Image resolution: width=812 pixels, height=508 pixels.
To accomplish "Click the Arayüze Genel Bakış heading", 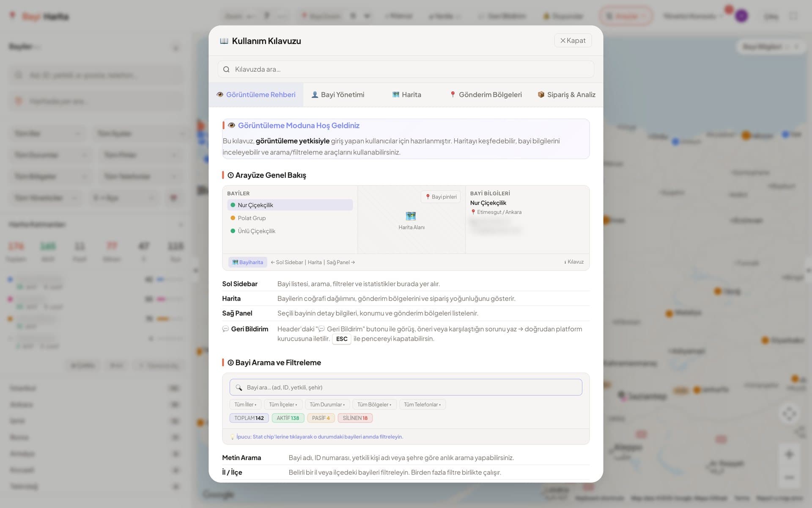I will [267, 175].
